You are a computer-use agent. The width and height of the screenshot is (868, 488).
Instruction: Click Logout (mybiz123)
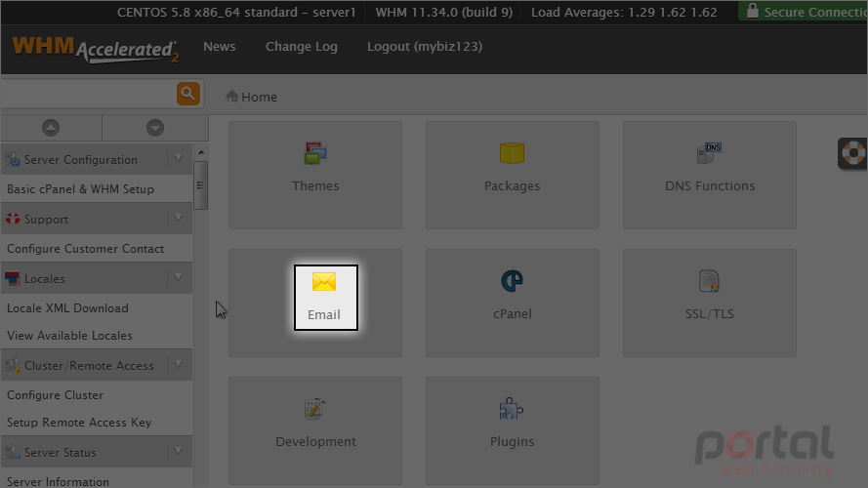(x=425, y=47)
